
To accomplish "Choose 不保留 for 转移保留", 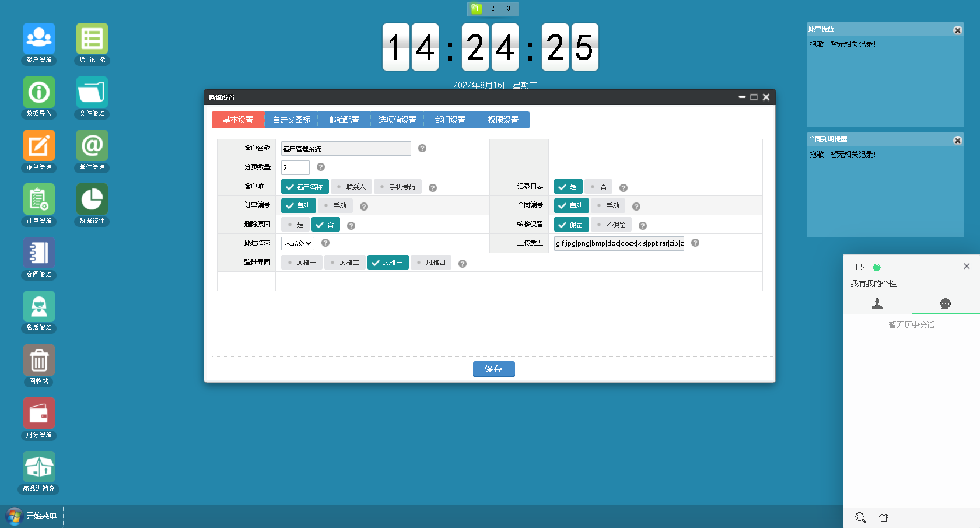I will tap(611, 225).
